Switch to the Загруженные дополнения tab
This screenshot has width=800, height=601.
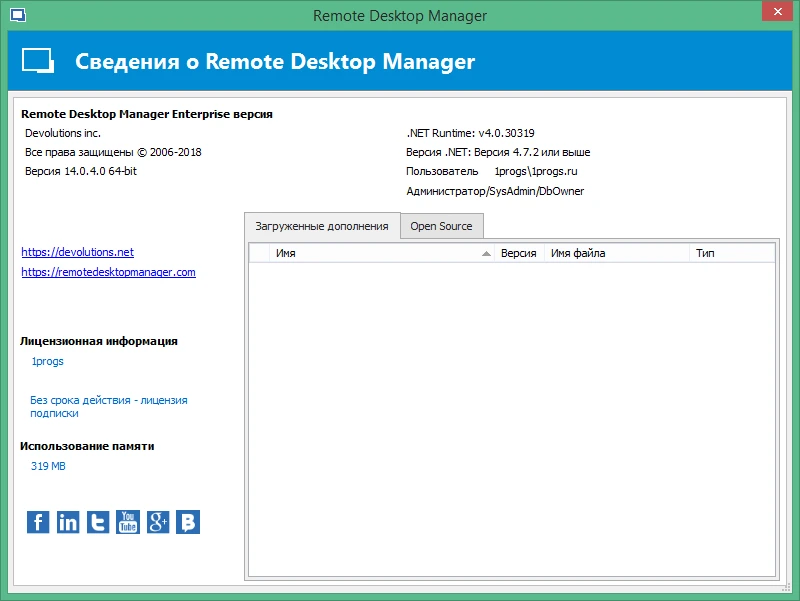(322, 226)
